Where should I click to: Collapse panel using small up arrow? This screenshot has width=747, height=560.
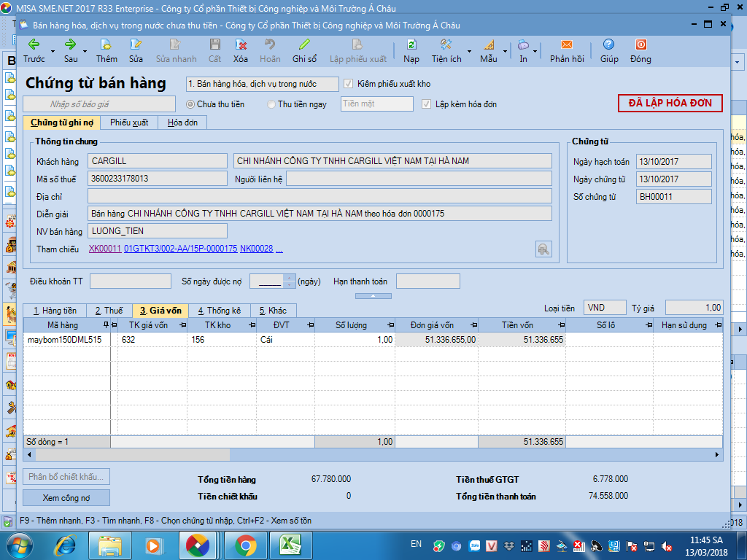coord(373,296)
